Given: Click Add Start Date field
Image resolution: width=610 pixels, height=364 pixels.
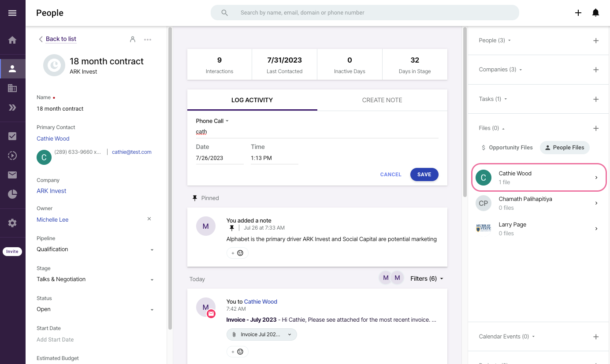Looking at the screenshot, I should (x=55, y=339).
